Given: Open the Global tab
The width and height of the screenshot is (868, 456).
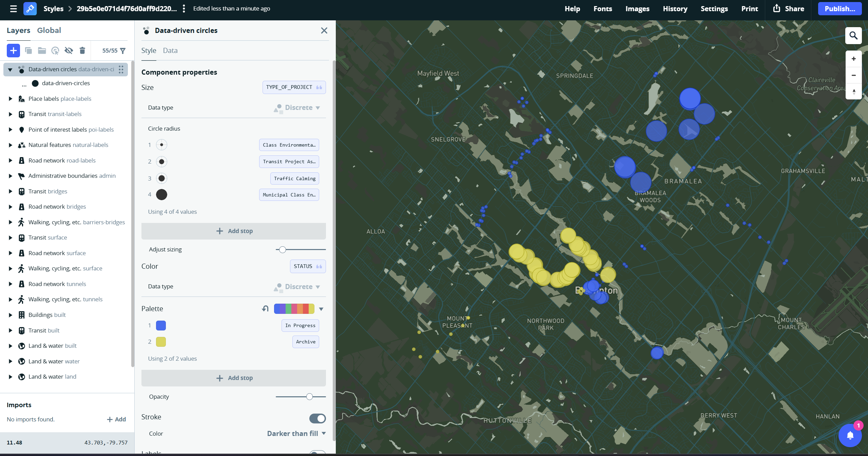Looking at the screenshot, I should click(49, 30).
